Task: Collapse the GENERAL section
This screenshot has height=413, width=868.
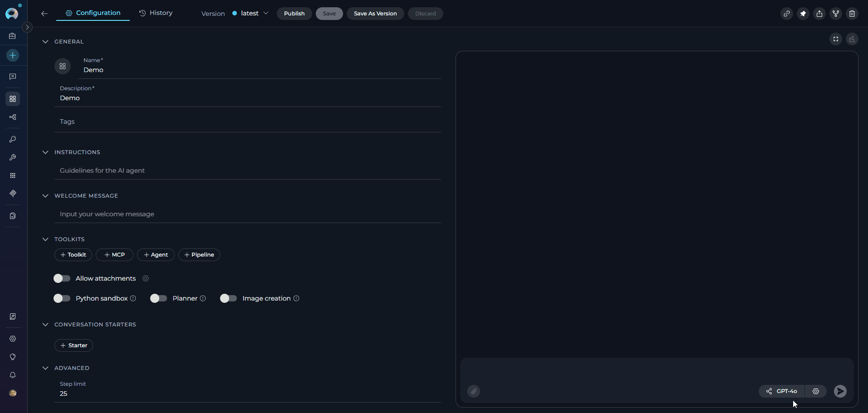Action: (45, 41)
